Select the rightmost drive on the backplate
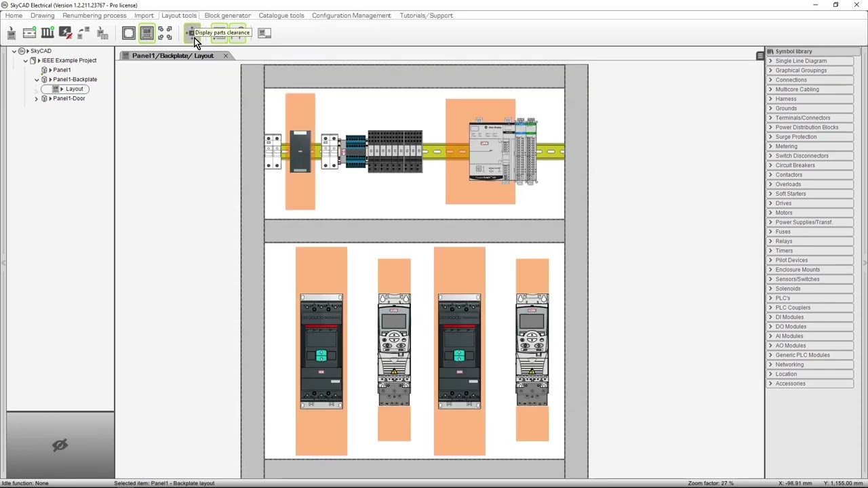 [x=532, y=350]
